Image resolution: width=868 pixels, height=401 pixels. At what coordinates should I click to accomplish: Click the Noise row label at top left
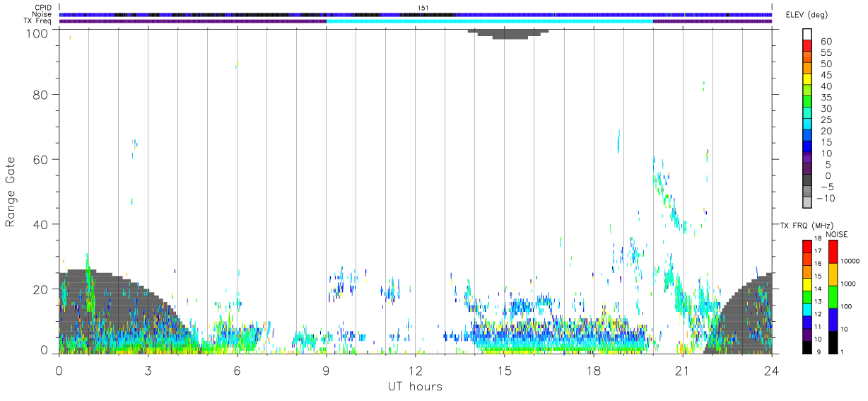[x=42, y=14]
